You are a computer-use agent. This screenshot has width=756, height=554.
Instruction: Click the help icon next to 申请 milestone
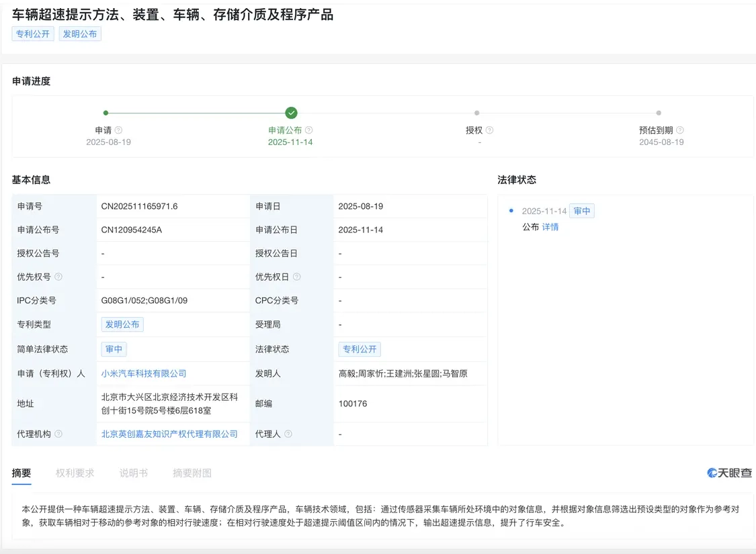point(119,130)
